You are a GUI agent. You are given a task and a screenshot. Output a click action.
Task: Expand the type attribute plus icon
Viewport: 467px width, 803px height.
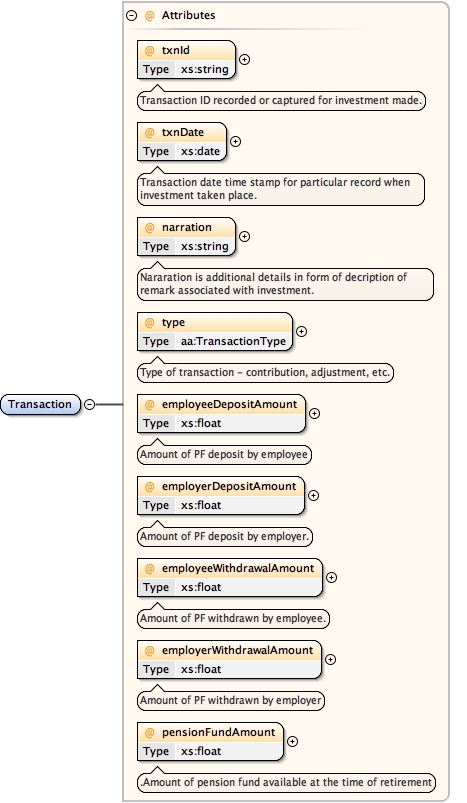point(302,331)
